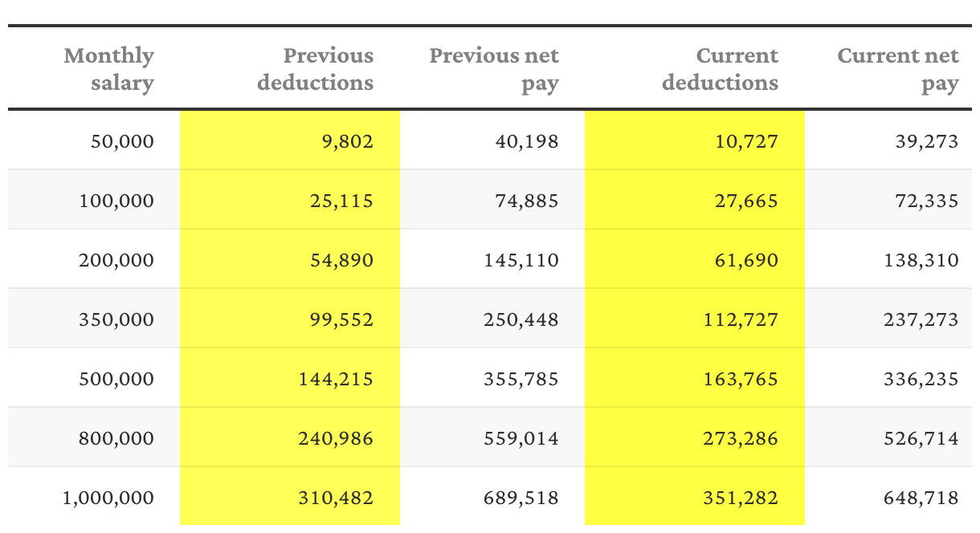980x533 pixels.
Task: Select the 200,000 monthly salary cell
Action: (94, 259)
